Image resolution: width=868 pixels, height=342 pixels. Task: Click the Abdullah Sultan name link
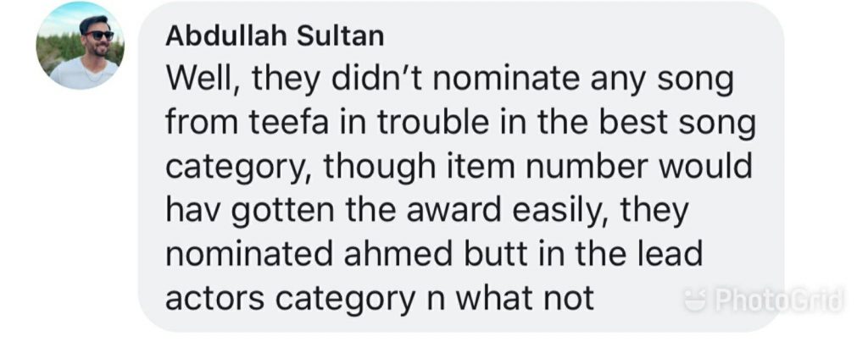(x=275, y=36)
